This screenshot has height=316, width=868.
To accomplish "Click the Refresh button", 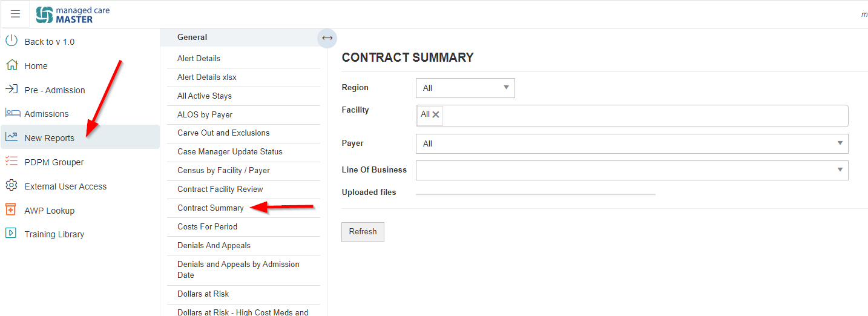I will (363, 232).
